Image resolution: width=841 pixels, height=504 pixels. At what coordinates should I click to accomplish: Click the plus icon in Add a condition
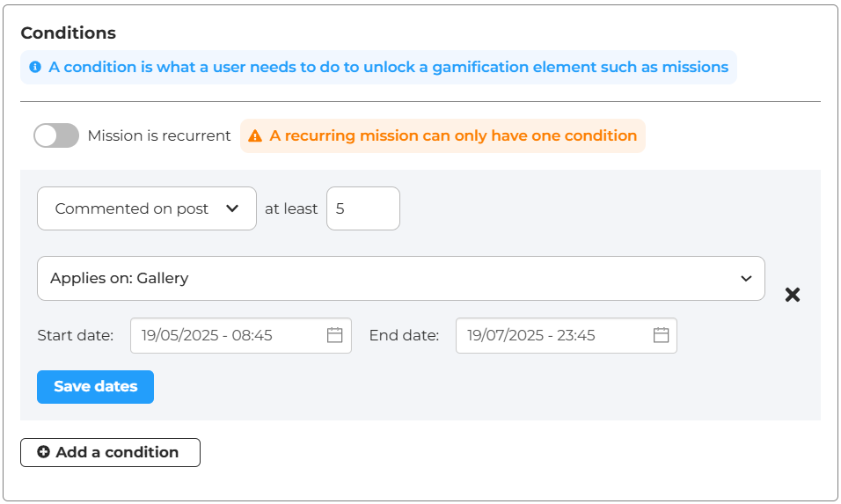point(44,452)
